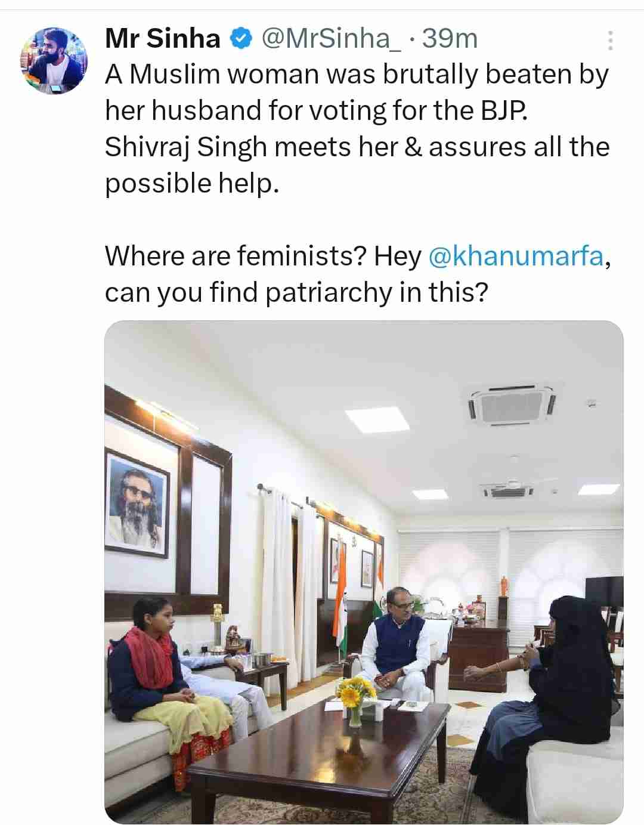The image size is (644, 825).
Task: Click the sunflower vase on the table
Action: (356, 698)
